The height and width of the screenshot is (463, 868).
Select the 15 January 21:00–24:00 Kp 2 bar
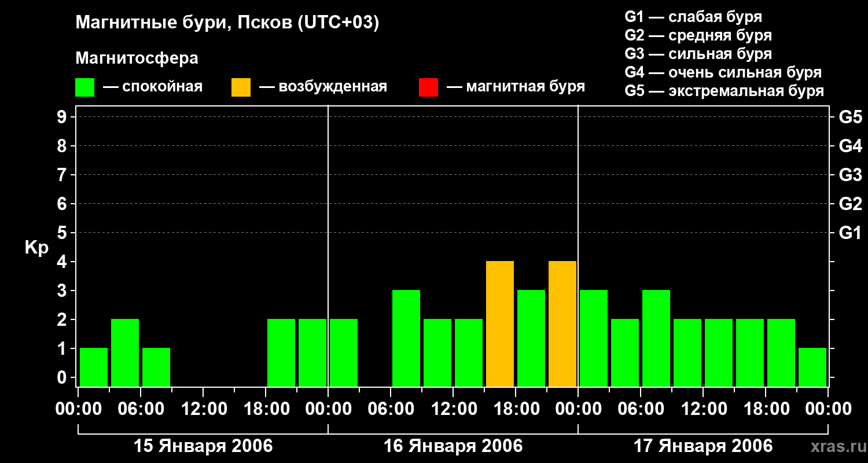[x=312, y=353]
